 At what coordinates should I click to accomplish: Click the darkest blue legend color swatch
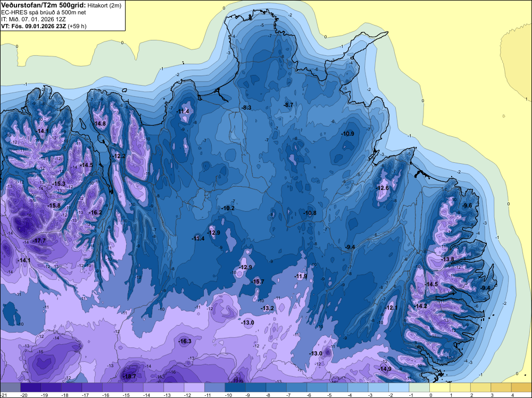(x=235, y=387)
